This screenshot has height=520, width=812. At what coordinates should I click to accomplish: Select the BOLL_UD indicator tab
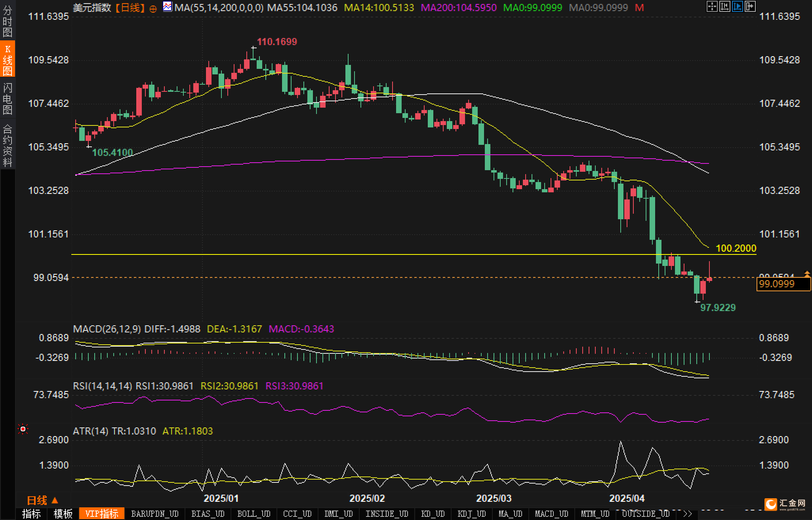point(254,514)
